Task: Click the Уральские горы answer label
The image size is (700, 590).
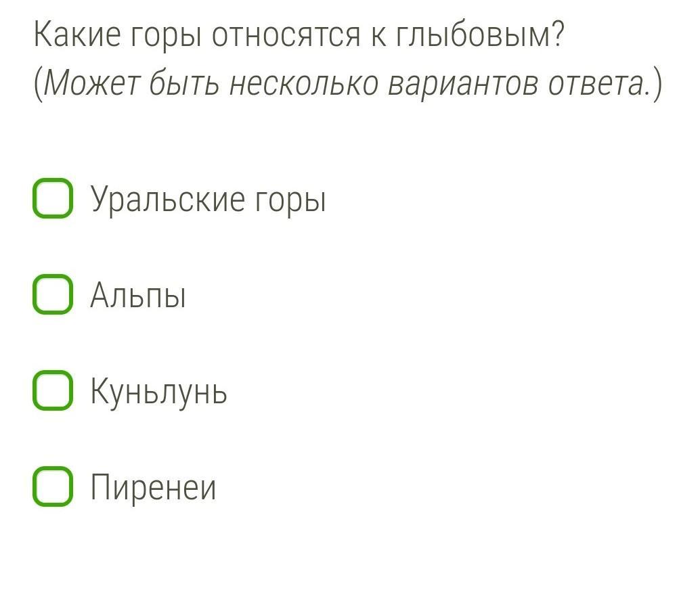Action: coord(209,200)
